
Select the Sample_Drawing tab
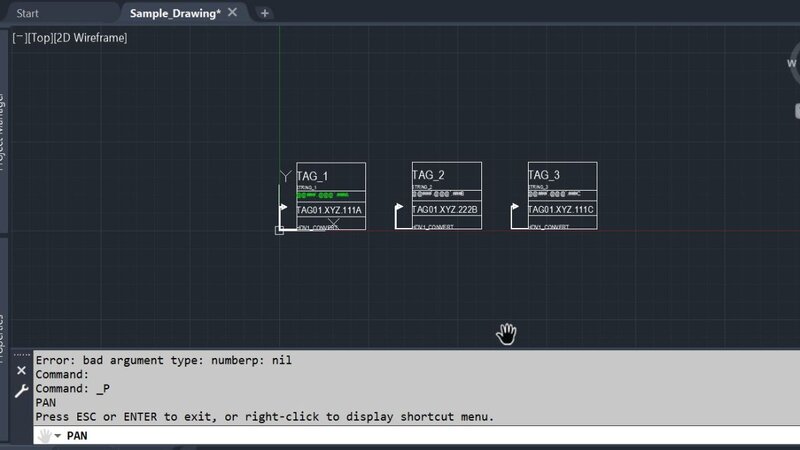tap(175, 13)
